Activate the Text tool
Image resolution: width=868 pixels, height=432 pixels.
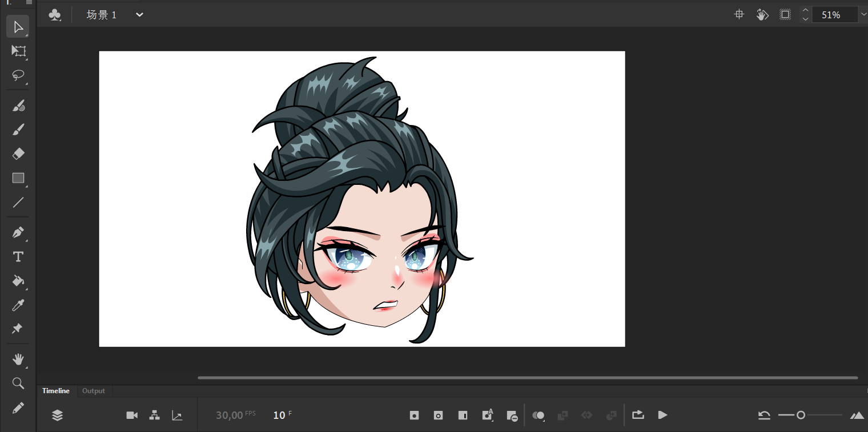pos(18,257)
